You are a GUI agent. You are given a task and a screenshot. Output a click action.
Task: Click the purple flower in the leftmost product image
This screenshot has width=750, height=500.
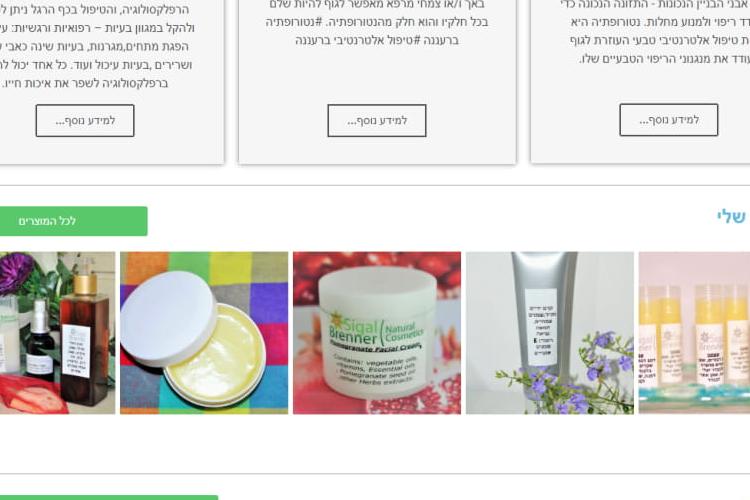point(16,274)
